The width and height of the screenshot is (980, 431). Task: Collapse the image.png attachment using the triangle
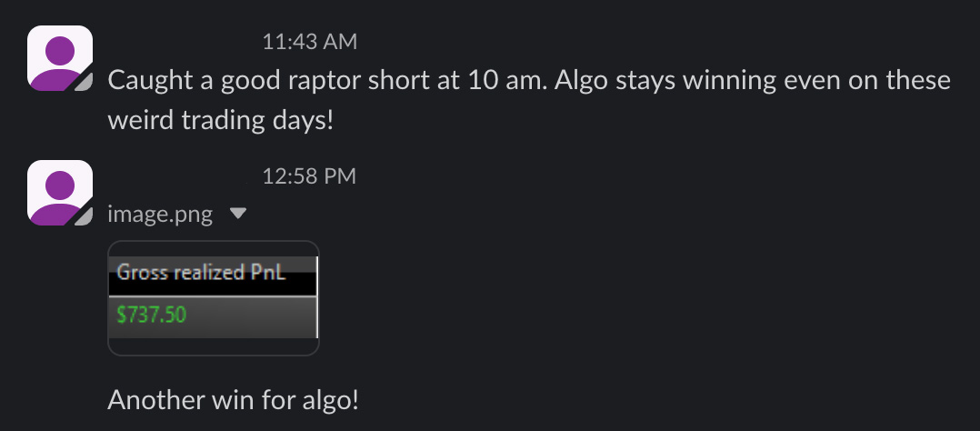coord(238,214)
